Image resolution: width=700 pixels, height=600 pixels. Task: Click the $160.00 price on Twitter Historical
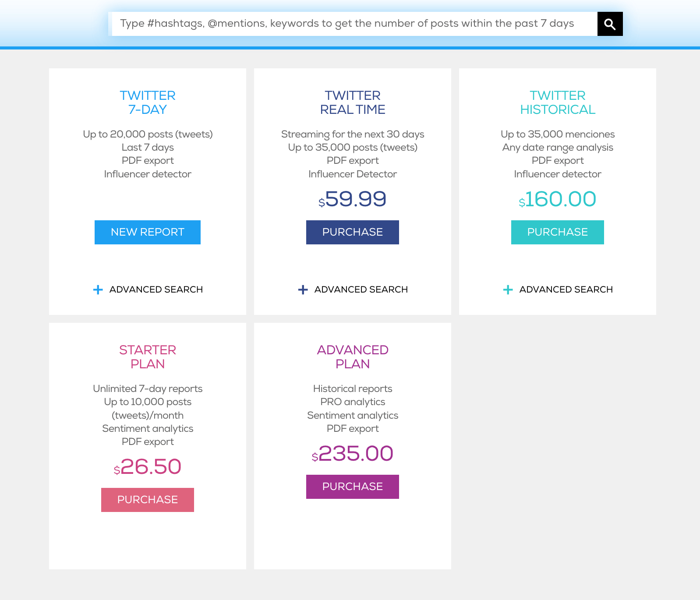tap(557, 200)
